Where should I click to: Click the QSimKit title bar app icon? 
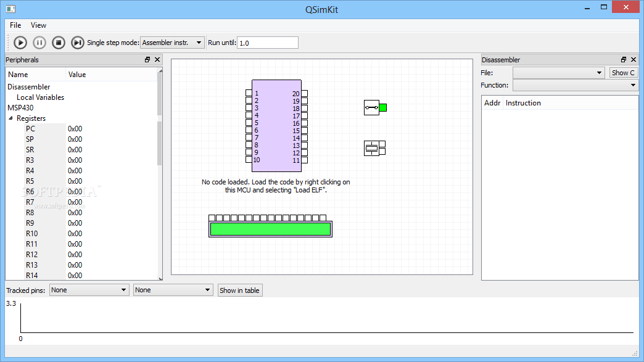(x=10, y=9)
